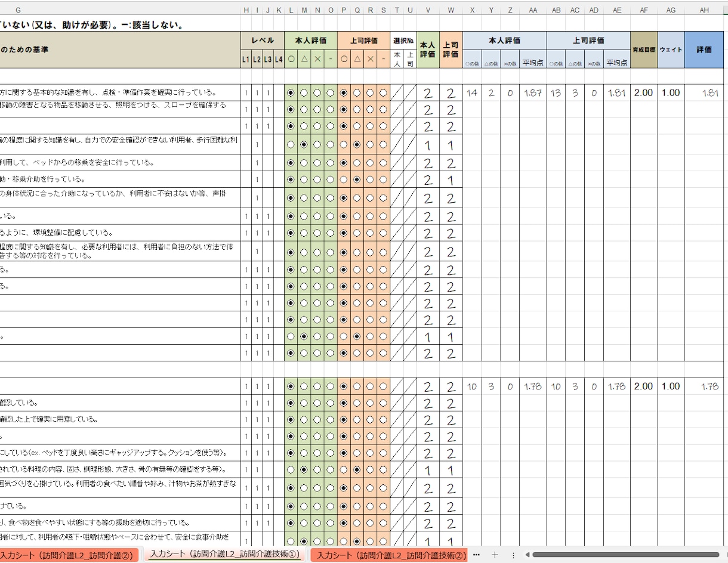Select 本人評価 ○ for the 料理の内容、固さ row
Screen dimensions: 728x563
click(x=291, y=470)
